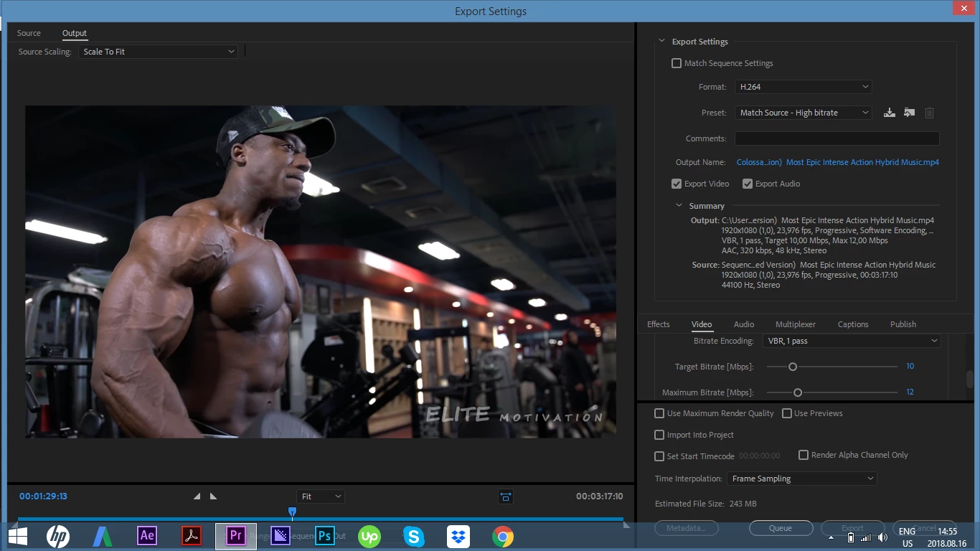Click Maximum Bitrate value 12

click(910, 392)
